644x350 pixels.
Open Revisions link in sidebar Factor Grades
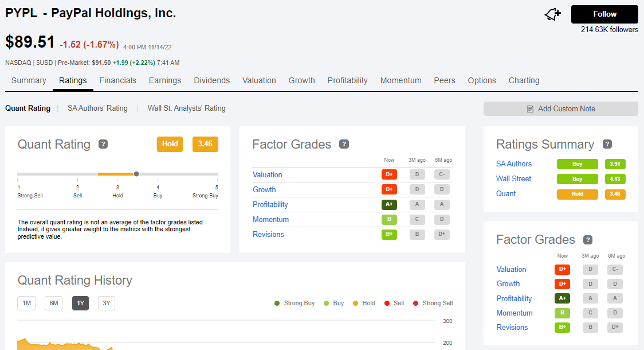click(x=512, y=328)
